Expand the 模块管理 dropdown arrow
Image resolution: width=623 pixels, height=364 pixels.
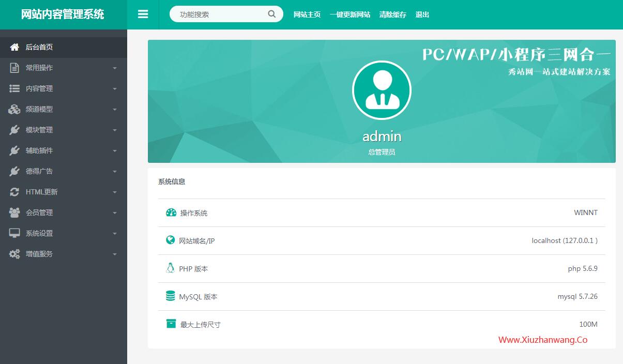[115, 130]
